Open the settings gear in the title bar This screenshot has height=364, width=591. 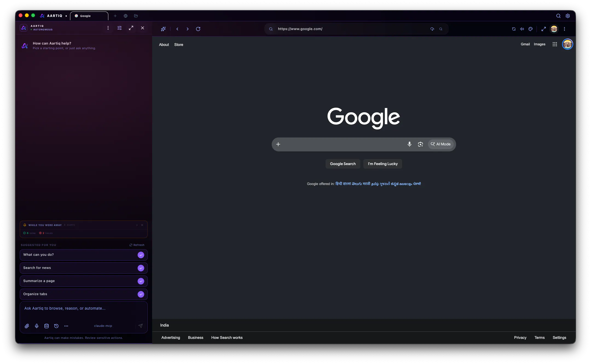tap(568, 16)
